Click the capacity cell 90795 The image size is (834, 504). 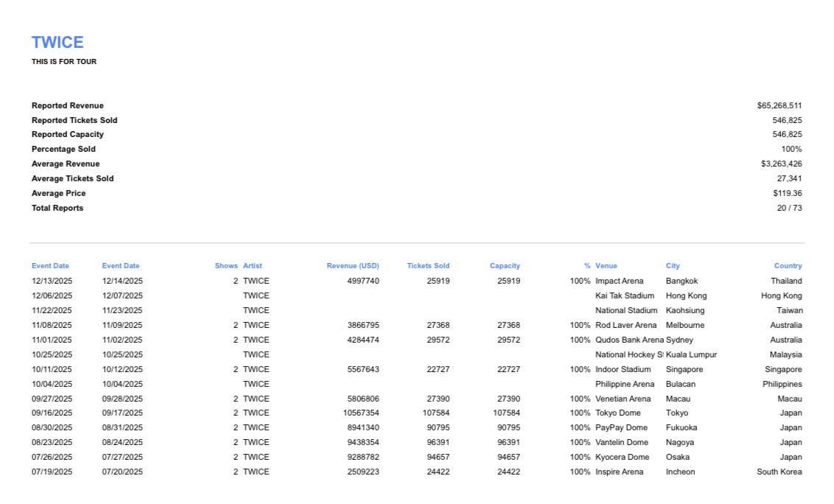pyautogui.click(x=508, y=428)
